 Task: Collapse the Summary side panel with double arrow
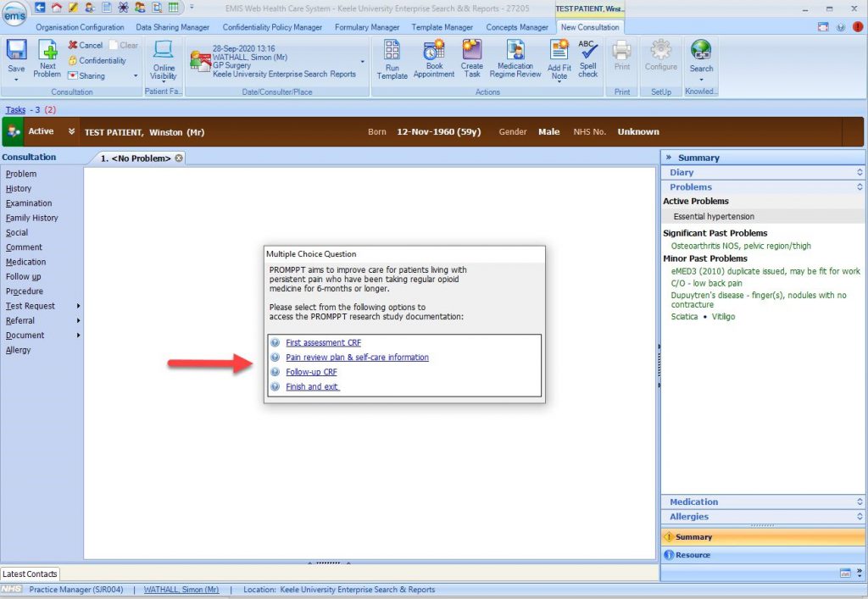(x=669, y=158)
